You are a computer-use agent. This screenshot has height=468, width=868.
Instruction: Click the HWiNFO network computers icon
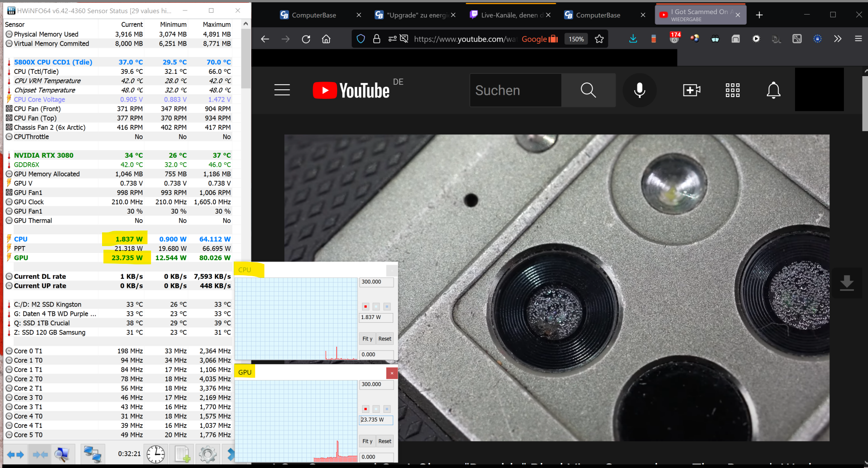92,454
